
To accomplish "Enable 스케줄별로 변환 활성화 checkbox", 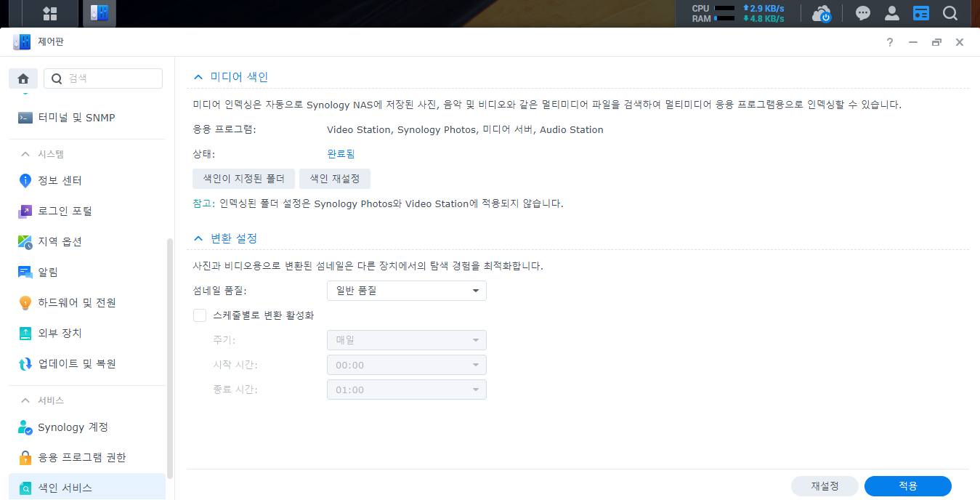I will pos(200,315).
